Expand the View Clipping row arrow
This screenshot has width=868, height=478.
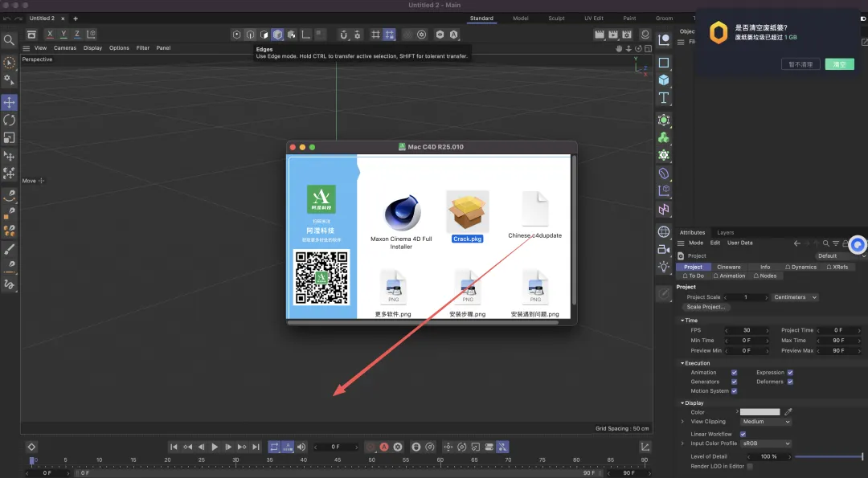point(682,422)
